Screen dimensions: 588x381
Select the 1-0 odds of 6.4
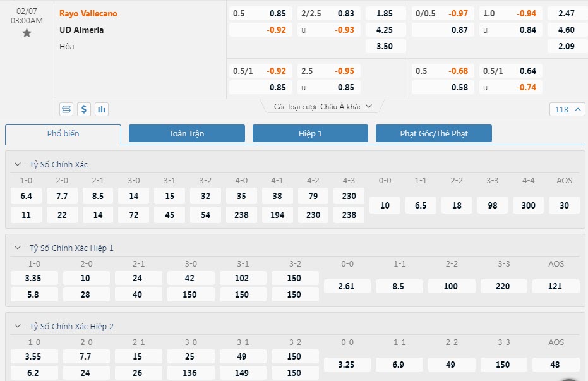(26, 196)
